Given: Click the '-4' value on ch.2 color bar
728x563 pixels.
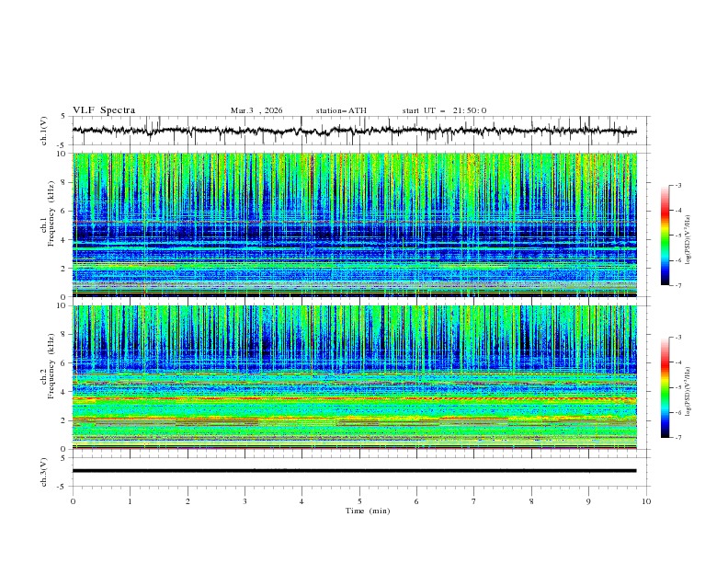Looking at the screenshot, I should (677, 362).
